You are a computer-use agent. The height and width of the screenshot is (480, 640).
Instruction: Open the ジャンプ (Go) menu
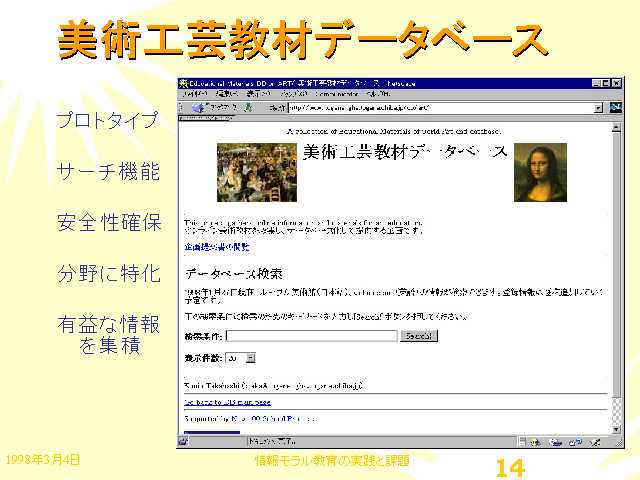click(293, 94)
